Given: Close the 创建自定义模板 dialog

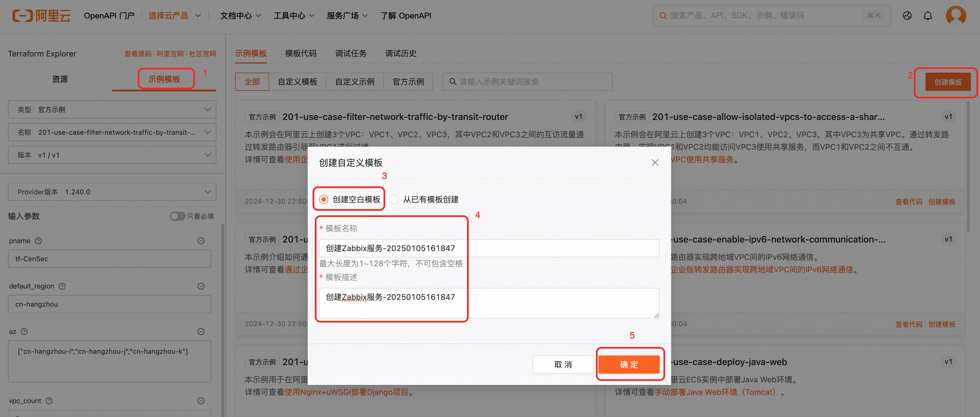Looking at the screenshot, I should click(655, 163).
